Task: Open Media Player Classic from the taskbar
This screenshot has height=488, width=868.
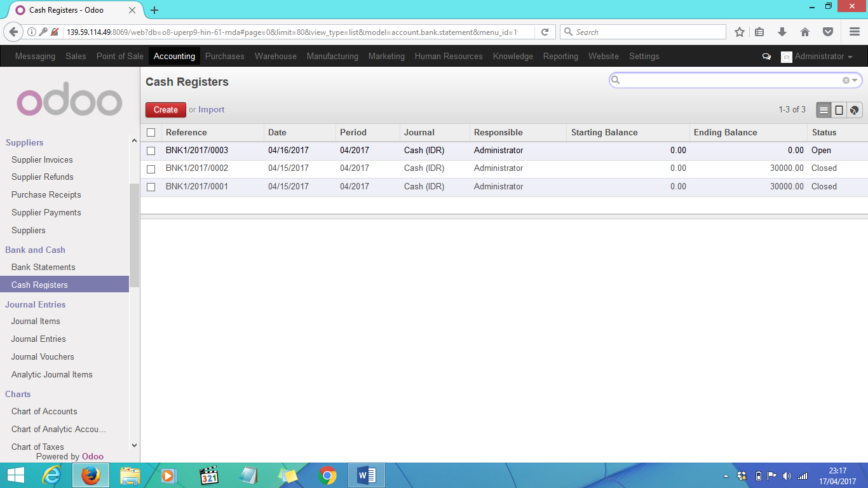Action: click(x=209, y=475)
